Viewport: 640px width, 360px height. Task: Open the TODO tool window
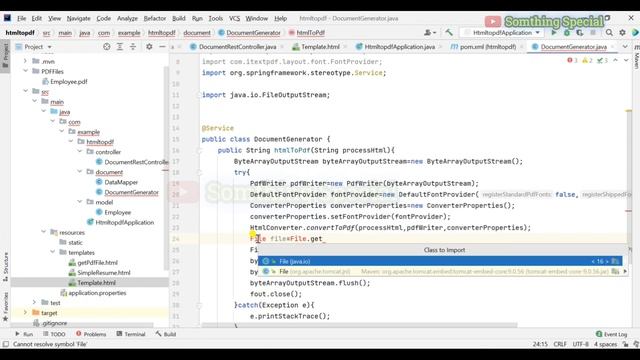[54, 334]
